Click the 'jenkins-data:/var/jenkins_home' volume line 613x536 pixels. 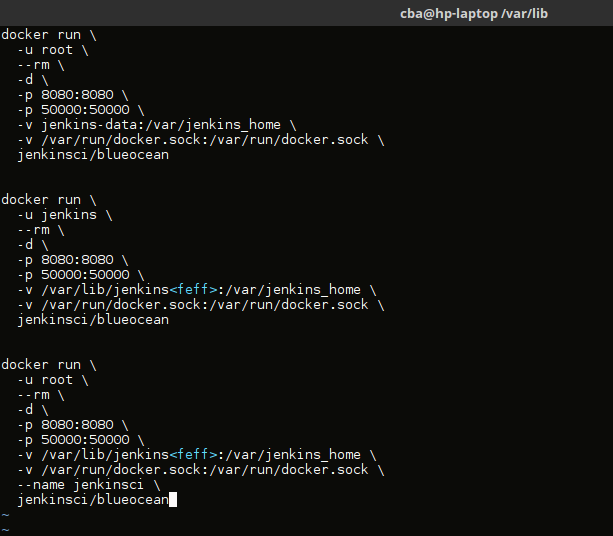157,125
